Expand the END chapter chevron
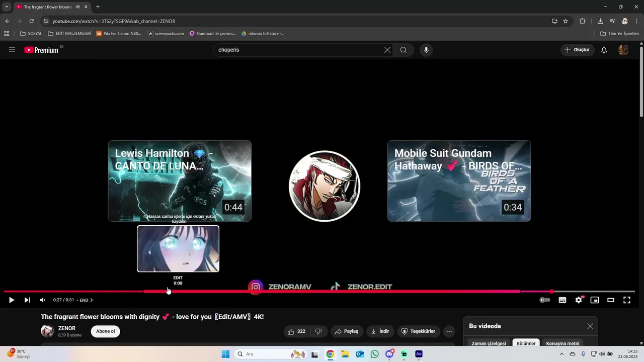644x362 pixels. tap(92, 300)
